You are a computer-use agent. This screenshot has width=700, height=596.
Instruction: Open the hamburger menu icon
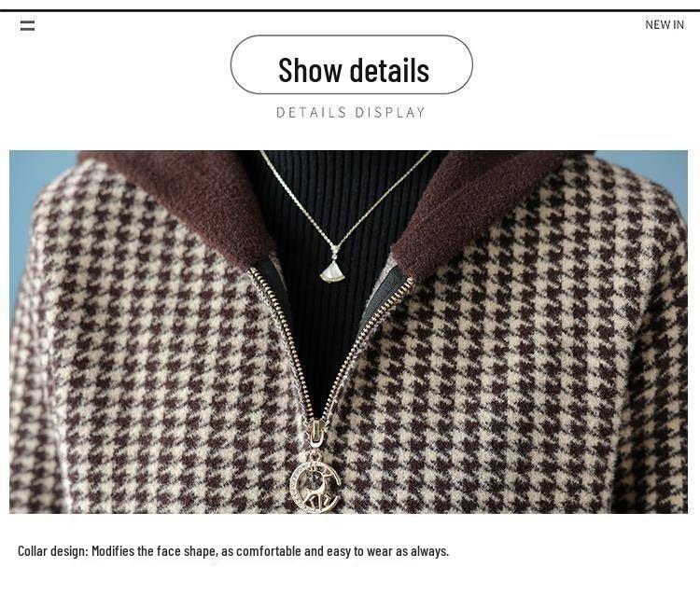click(27, 25)
